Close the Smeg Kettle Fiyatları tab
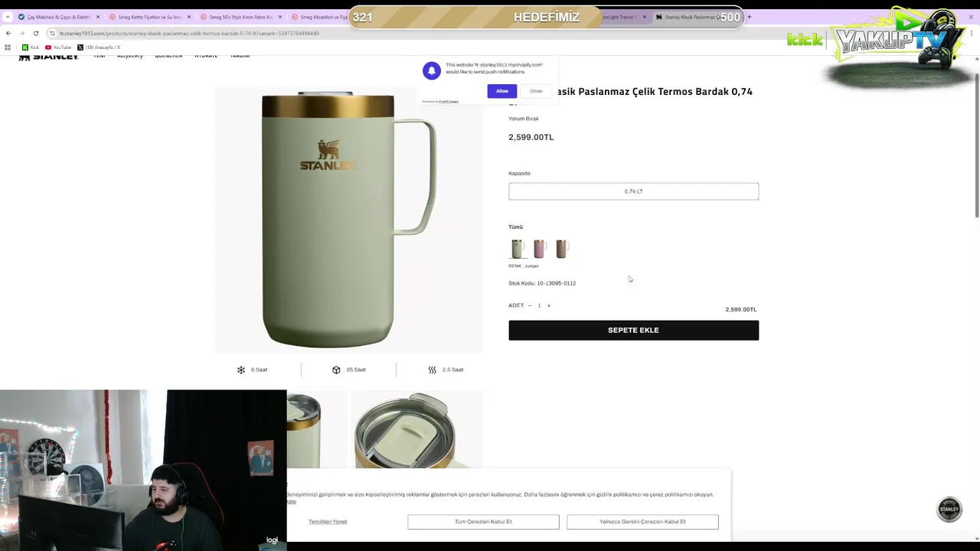Viewport: 980px width, 551px height. click(189, 17)
